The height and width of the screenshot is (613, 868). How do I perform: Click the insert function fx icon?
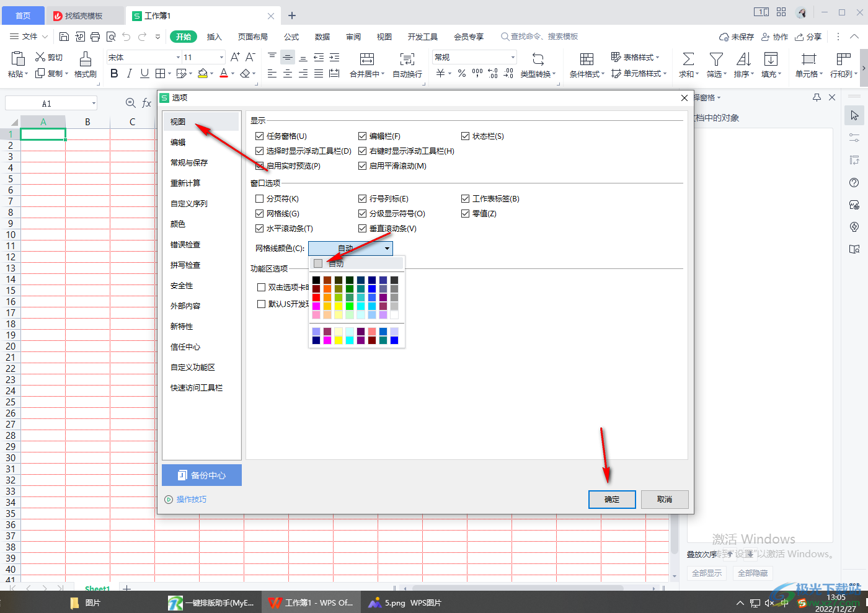point(147,103)
